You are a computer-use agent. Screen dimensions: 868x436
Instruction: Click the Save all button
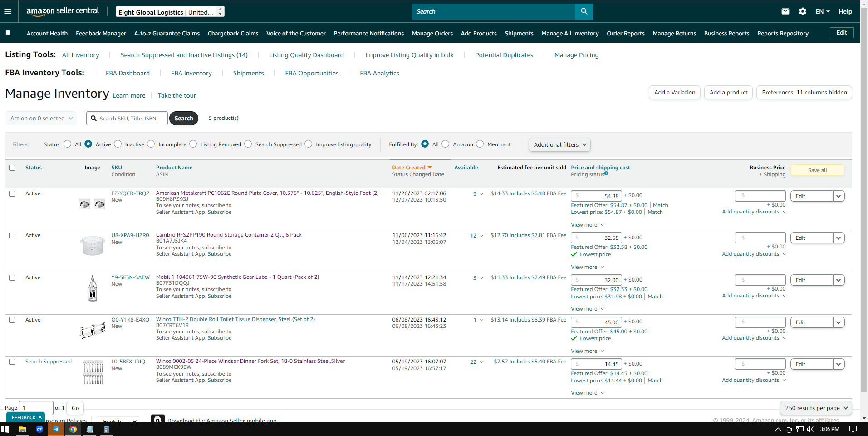coord(817,170)
